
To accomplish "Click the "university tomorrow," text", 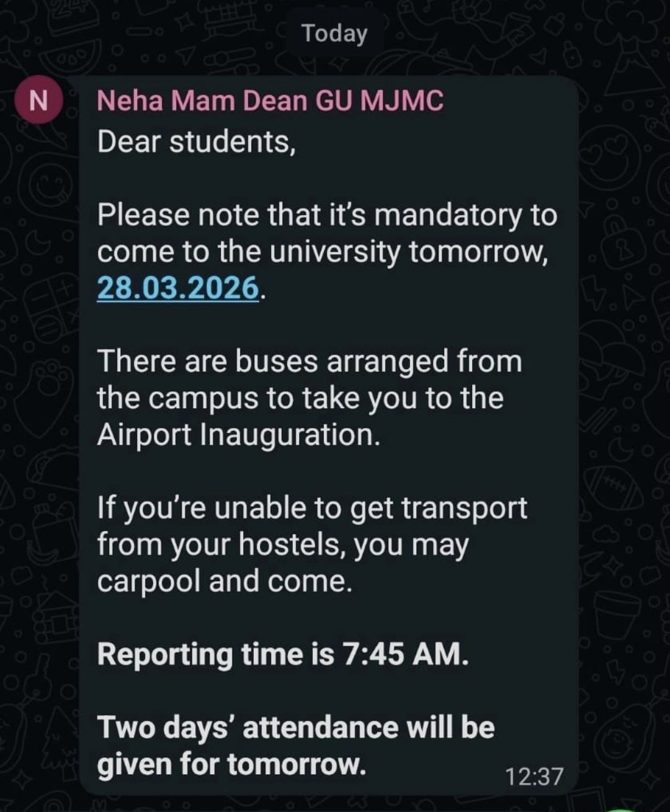I will (x=409, y=252).
